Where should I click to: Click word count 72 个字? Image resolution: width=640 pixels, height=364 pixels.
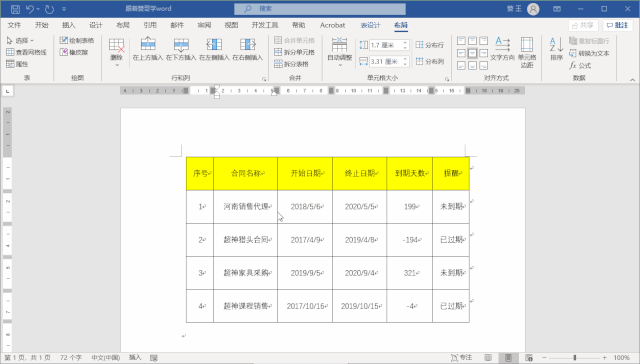(71, 357)
